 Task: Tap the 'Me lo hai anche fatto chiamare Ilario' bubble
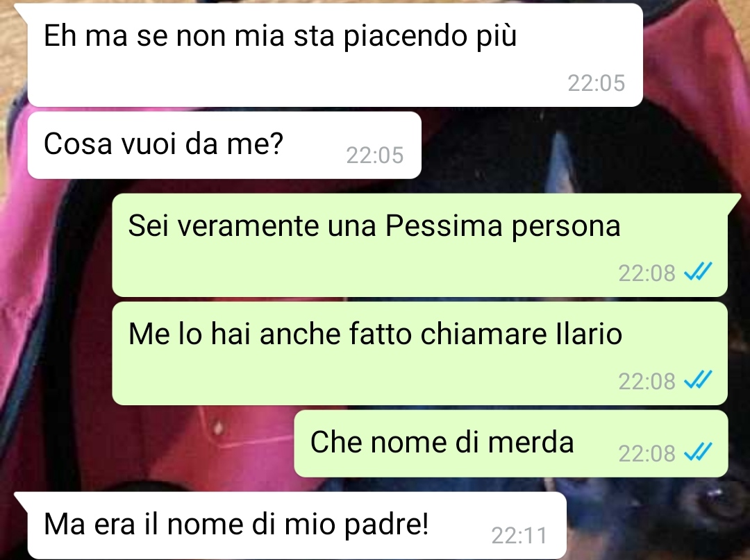(x=419, y=354)
